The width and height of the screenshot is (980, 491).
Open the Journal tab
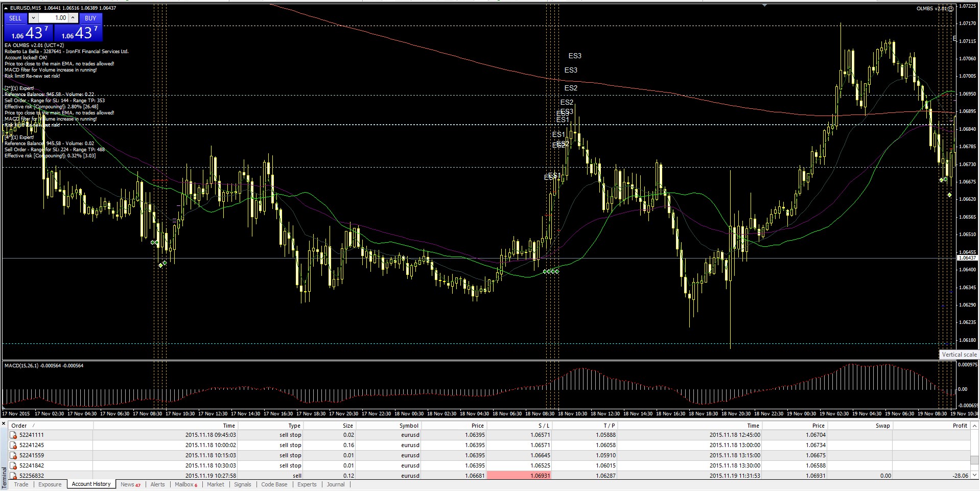pyautogui.click(x=336, y=484)
